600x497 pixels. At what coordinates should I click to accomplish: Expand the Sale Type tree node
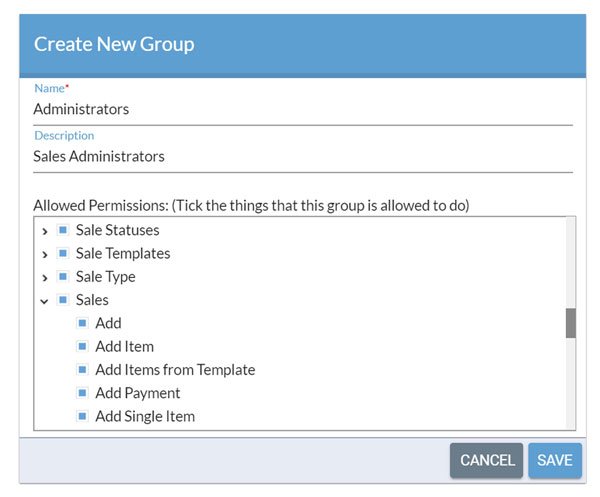tap(45, 278)
